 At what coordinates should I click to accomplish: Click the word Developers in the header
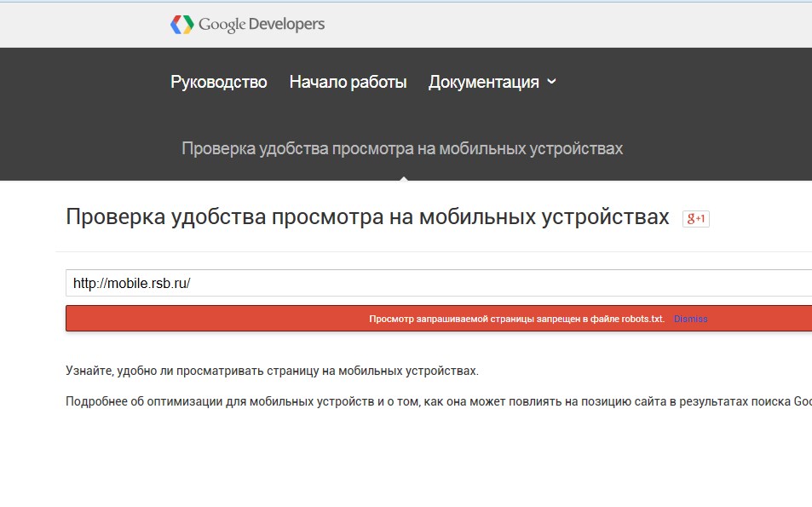pyautogui.click(x=286, y=25)
